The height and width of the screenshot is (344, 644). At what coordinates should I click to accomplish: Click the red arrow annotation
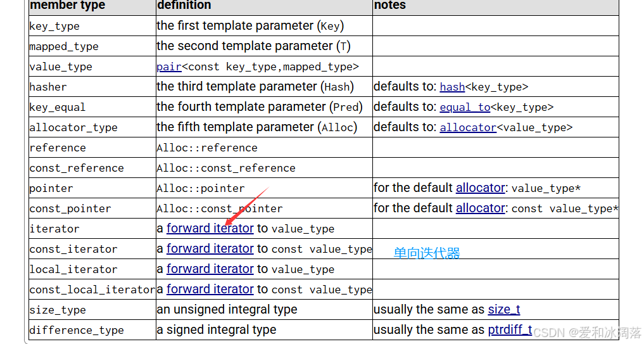pyautogui.click(x=247, y=205)
